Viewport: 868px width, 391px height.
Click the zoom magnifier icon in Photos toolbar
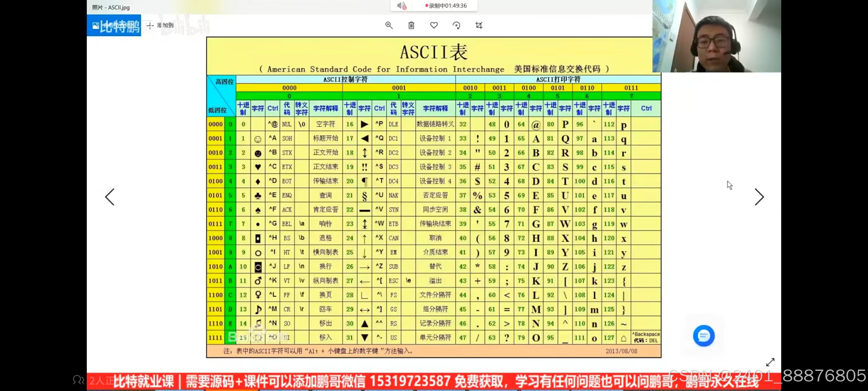point(389,25)
